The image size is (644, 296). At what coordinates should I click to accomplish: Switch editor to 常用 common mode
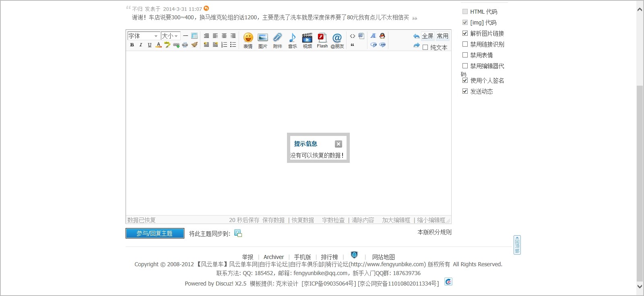tap(442, 36)
